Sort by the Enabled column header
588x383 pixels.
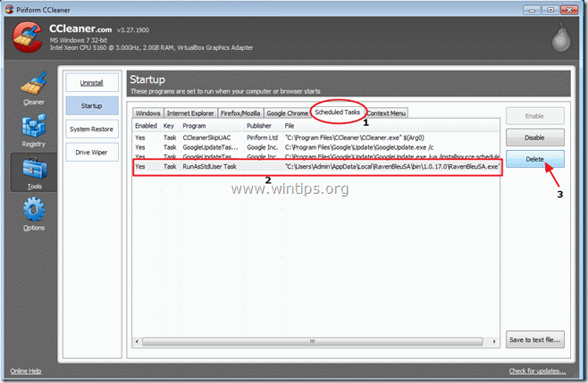pos(147,126)
